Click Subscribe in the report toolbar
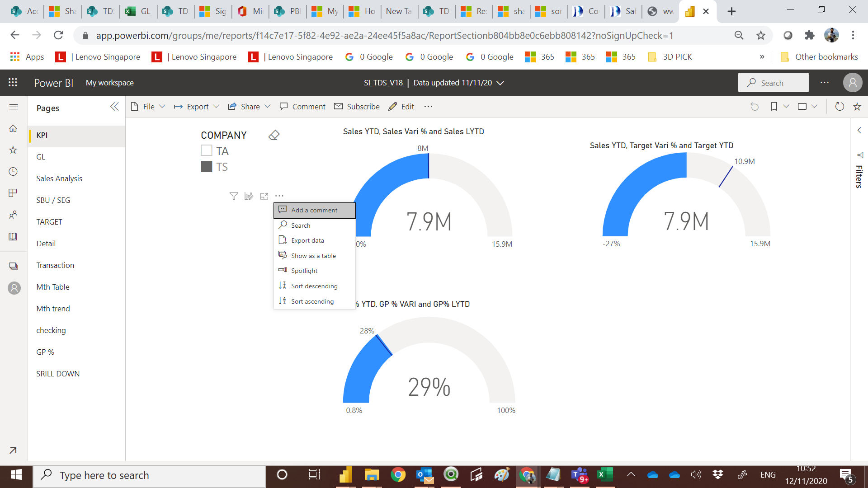Viewport: 868px width, 488px height. (357, 107)
